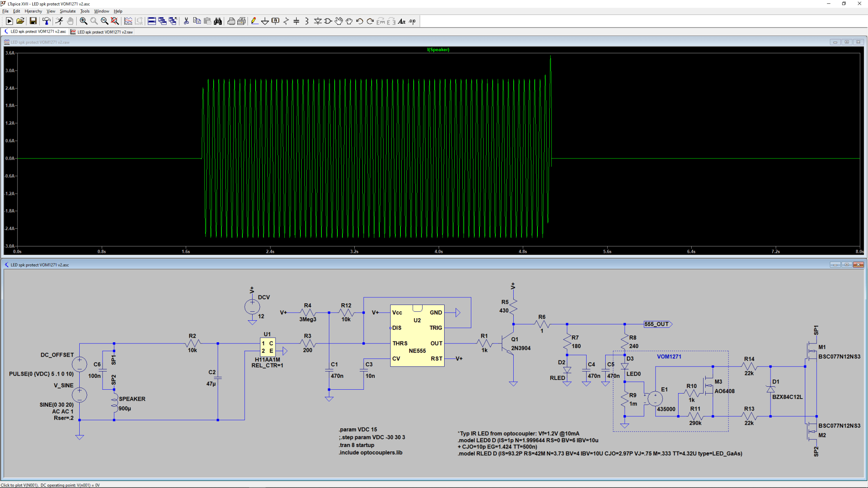The image size is (868, 488).
Task: Click the VOM1271 box label
Action: (x=669, y=357)
